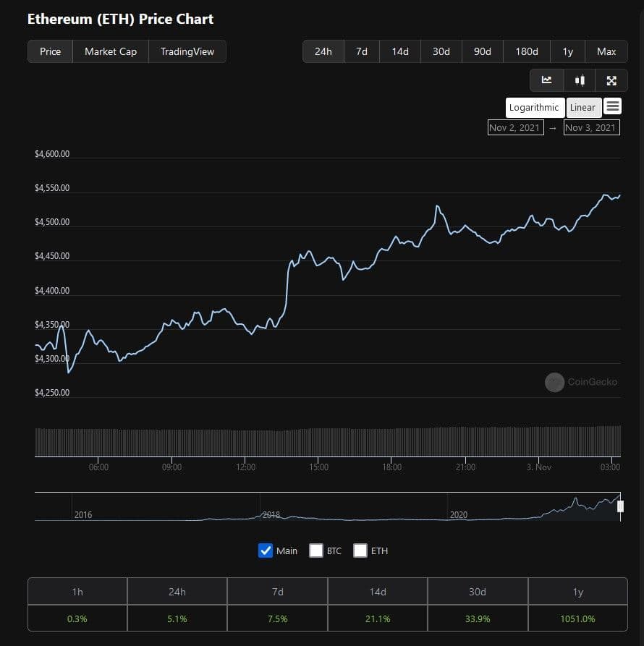Open the TradingView tab
The width and height of the screenshot is (644, 646).
[x=187, y=51]
